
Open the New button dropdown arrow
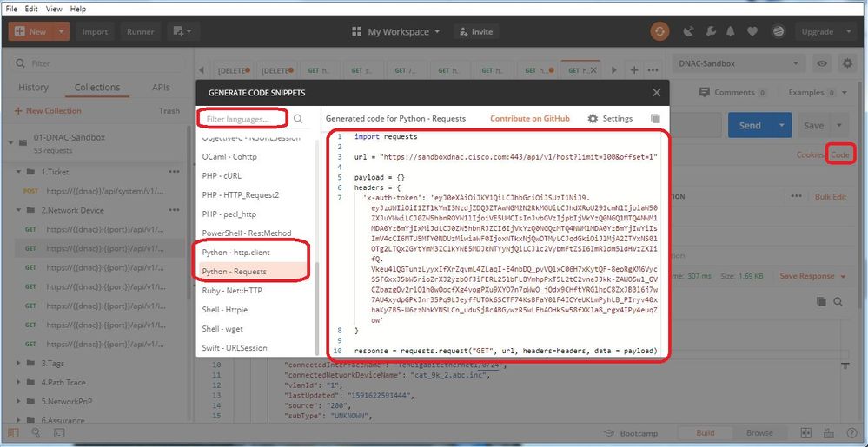pos(62,31)
